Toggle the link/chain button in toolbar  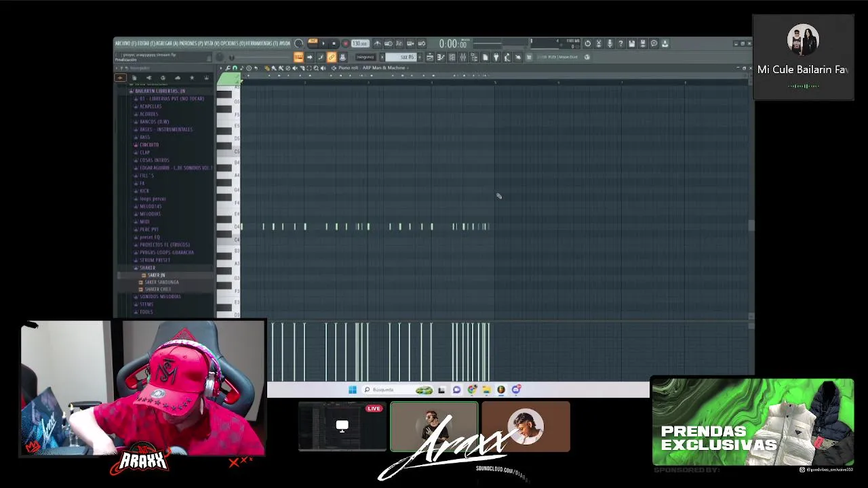click(x=331, y=57)
